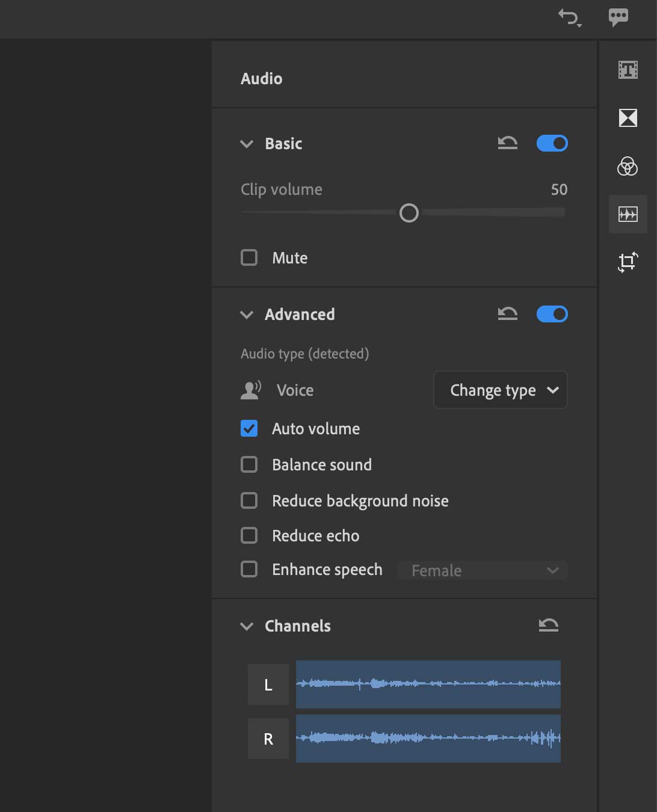Click the Clip volume label
The image size is (657, 812).
[282, 189]
